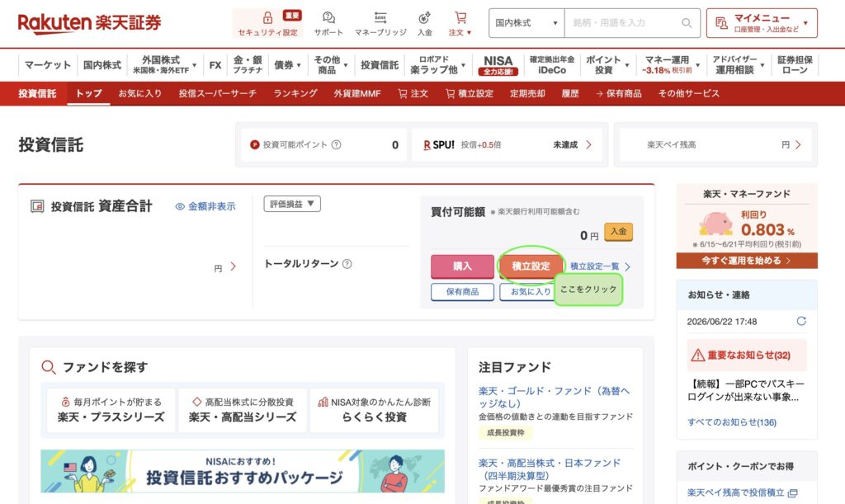Viewport: 845px width, 504px height.
Task: Click the pink 購入 button
Action: pyautogui.click(x=462, y=266)
